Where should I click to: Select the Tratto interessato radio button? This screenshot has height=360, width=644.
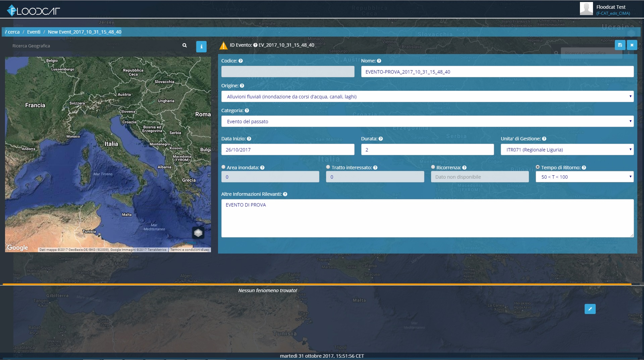[328, 167]
